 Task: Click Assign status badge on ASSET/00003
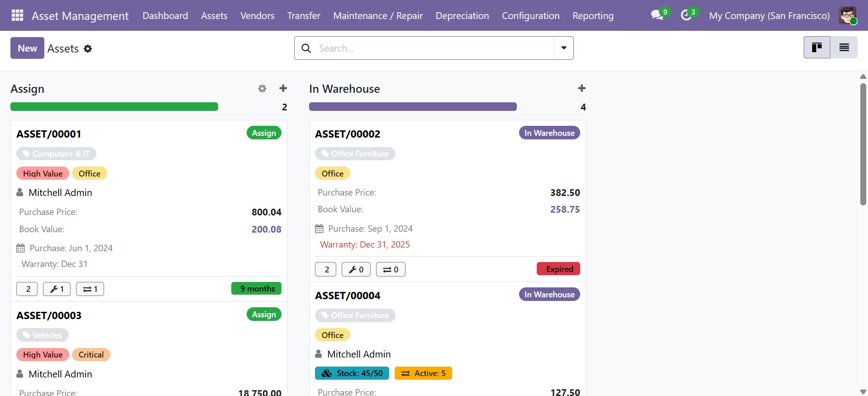pos(264,314)
